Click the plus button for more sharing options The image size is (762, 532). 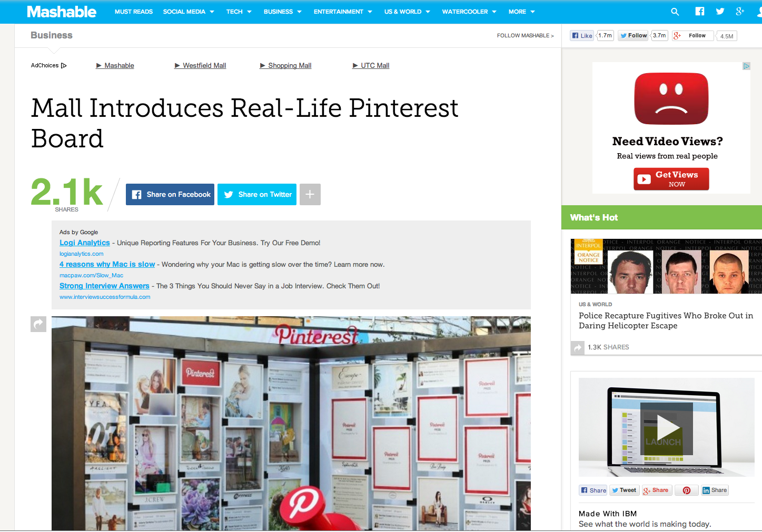[x=310, y=194]
